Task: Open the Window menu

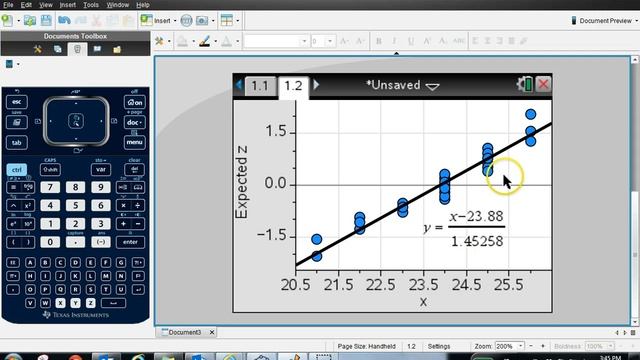Action: coord(118,5)
